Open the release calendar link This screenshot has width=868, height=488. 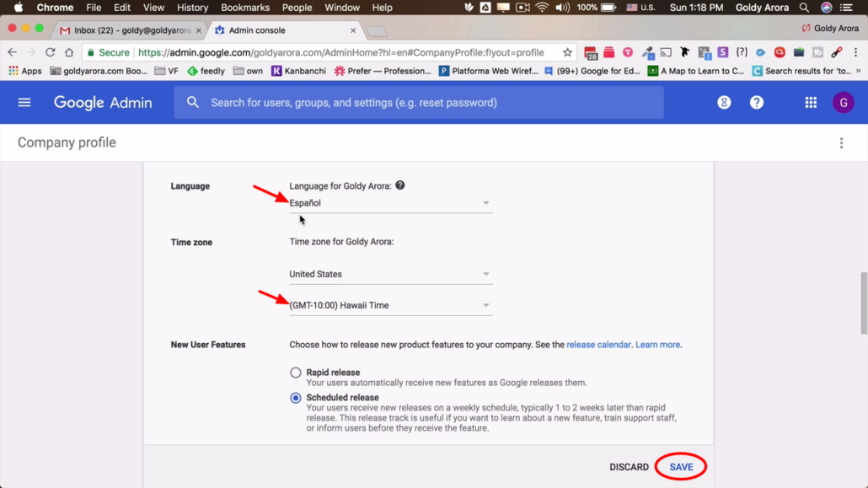pyautogui.click(x=598, y=345)
